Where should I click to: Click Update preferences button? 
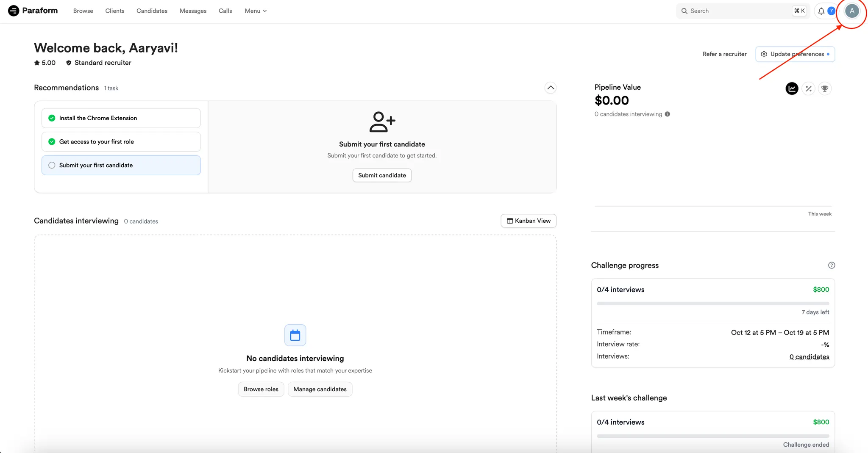(x=795, y=54)
